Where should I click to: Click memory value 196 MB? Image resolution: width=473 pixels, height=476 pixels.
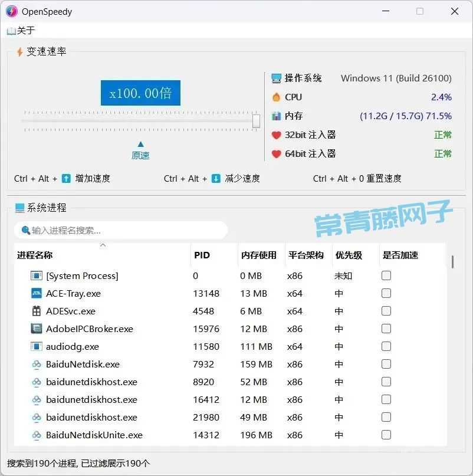pos(256,435)
